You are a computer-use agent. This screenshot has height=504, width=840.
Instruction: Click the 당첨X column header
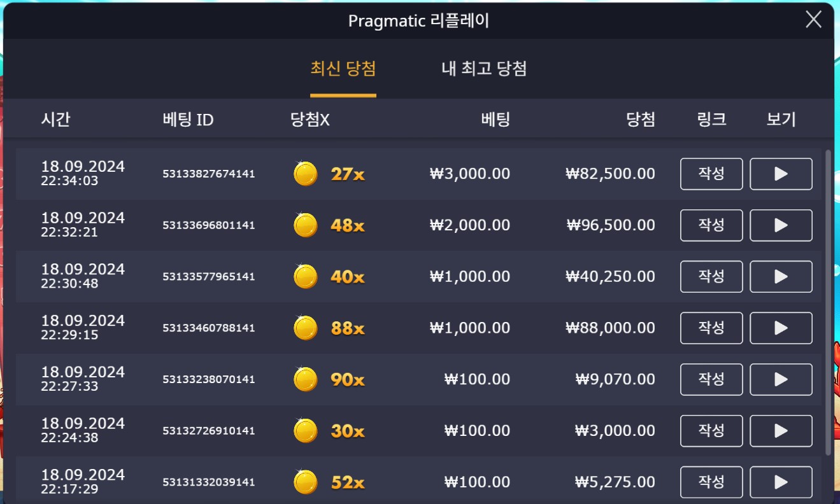pos(310,119)
